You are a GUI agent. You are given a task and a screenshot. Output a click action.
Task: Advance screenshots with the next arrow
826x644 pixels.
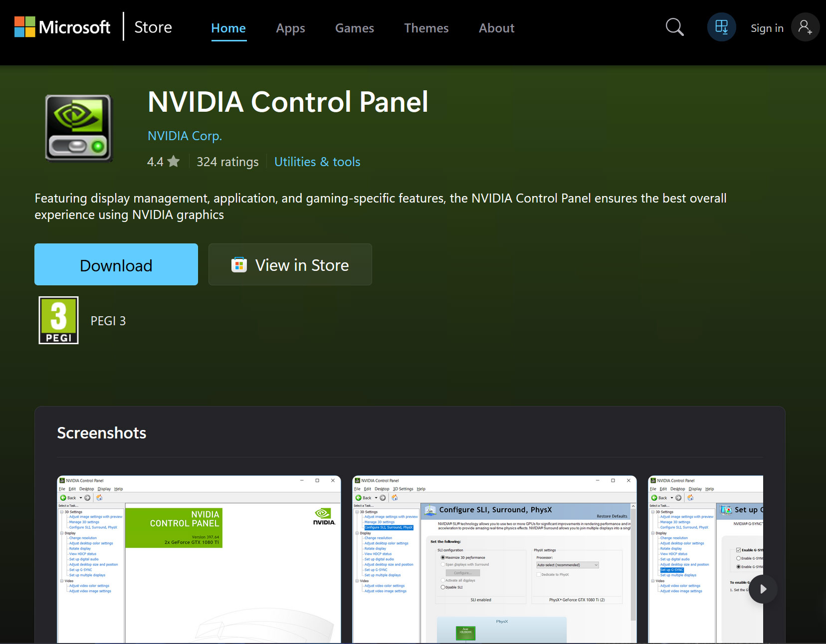pyautogui.click(x=763, y=589)
